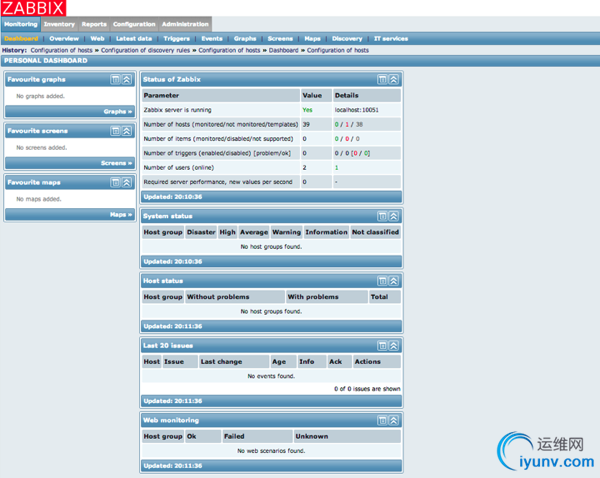
Task: Follow the Dashboard history link
Action: pyautogui.click(x=284, y=50)
